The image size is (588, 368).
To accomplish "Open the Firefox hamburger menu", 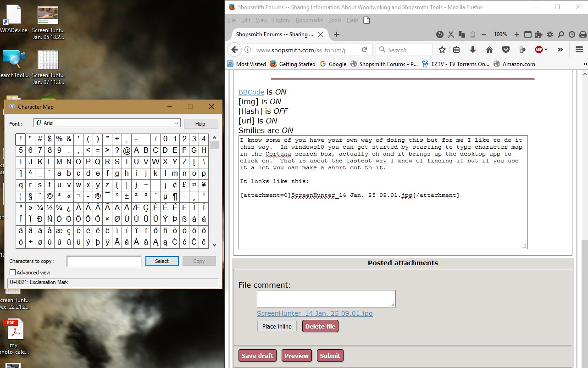I will tap(579, 50).
